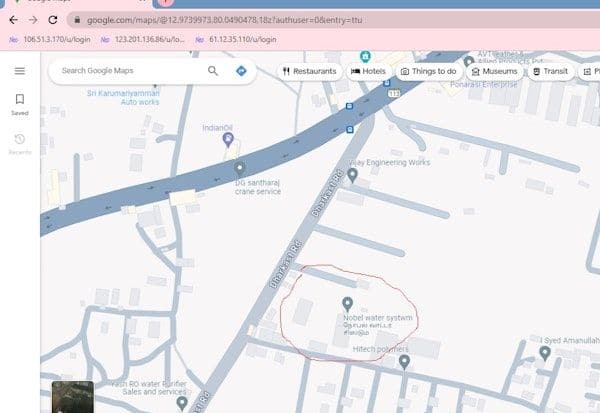Click the Hitech polymers location pin
600x413 pixels.
click(403, 361)
